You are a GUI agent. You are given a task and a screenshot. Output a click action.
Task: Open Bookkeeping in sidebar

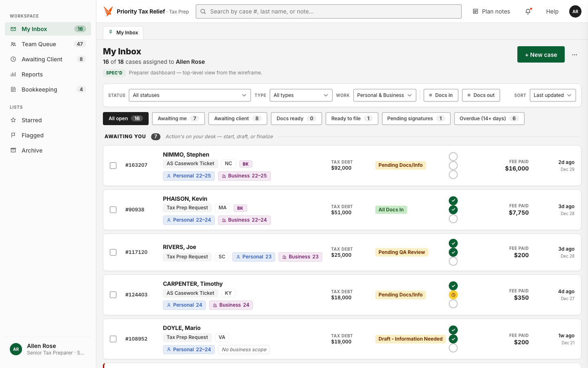48,90
